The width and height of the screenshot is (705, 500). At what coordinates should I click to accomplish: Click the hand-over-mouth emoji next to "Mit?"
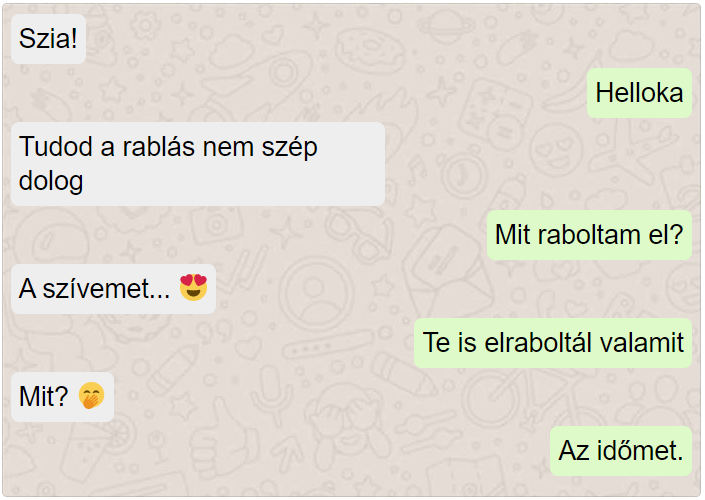click(x=91, y=395)
